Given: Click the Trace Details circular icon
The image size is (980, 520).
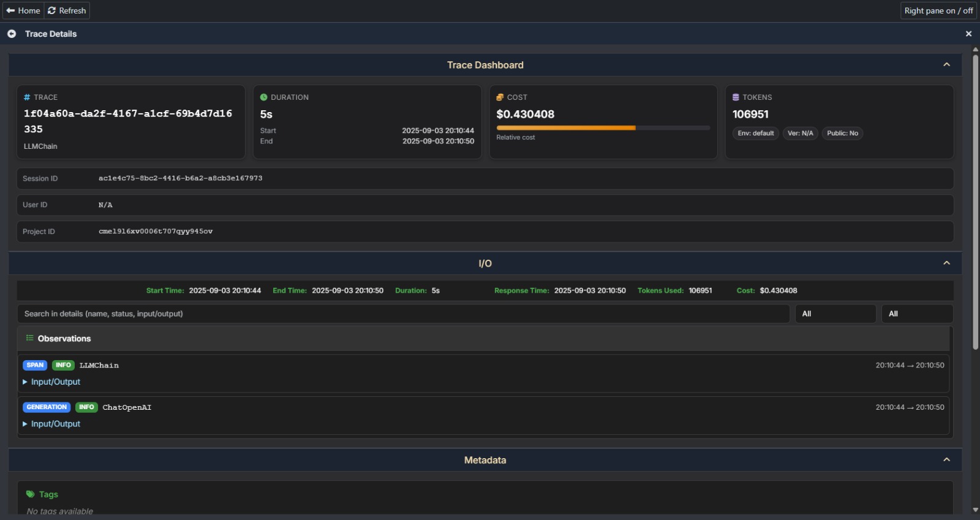Looking at the screenshot, I should (12, 34).
